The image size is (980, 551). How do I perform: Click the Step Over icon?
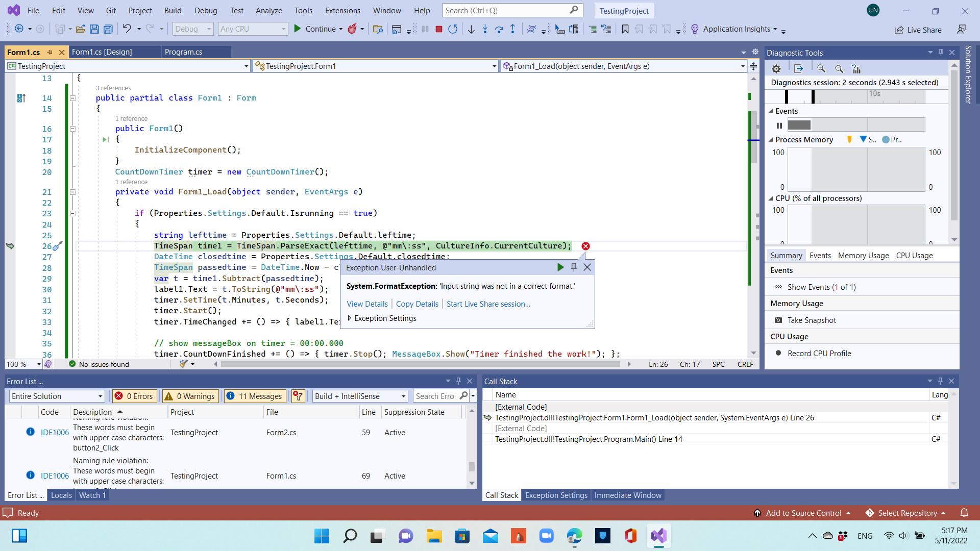click(499, 29)
